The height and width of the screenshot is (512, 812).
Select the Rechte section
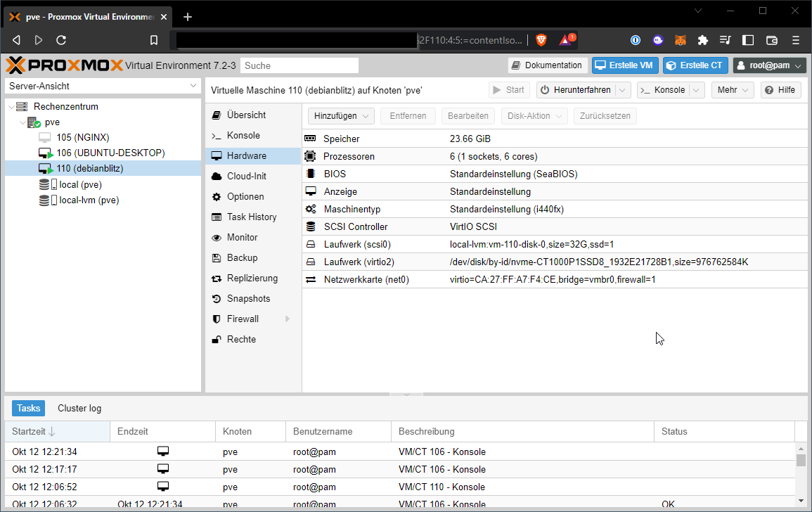(x=240, y=339)
